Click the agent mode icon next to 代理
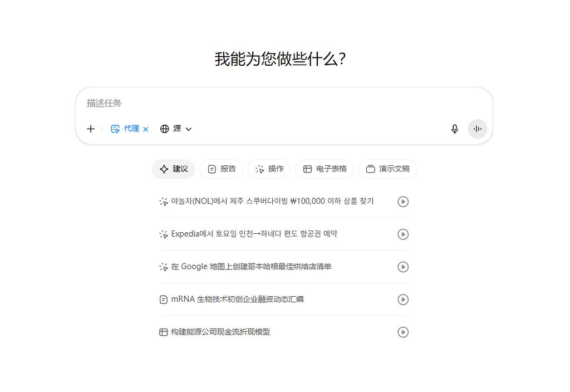 pyautogui.click(x=115, y=129)
